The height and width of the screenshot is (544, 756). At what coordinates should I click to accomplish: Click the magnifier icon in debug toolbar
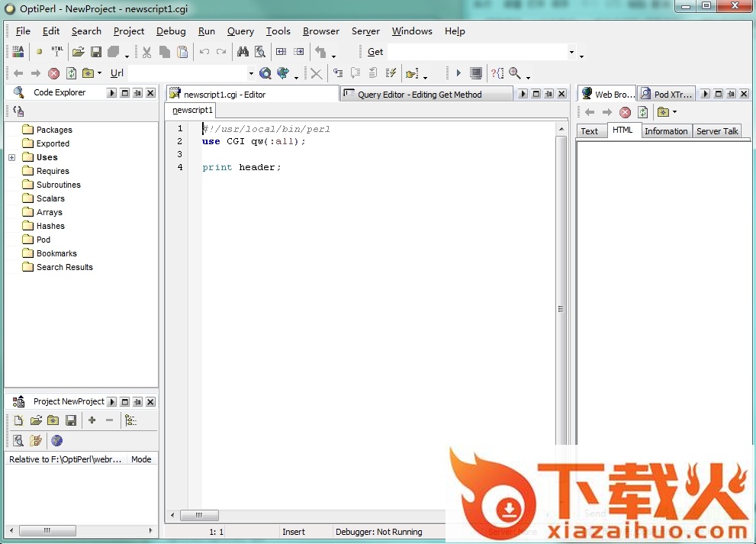pos(516,73)
